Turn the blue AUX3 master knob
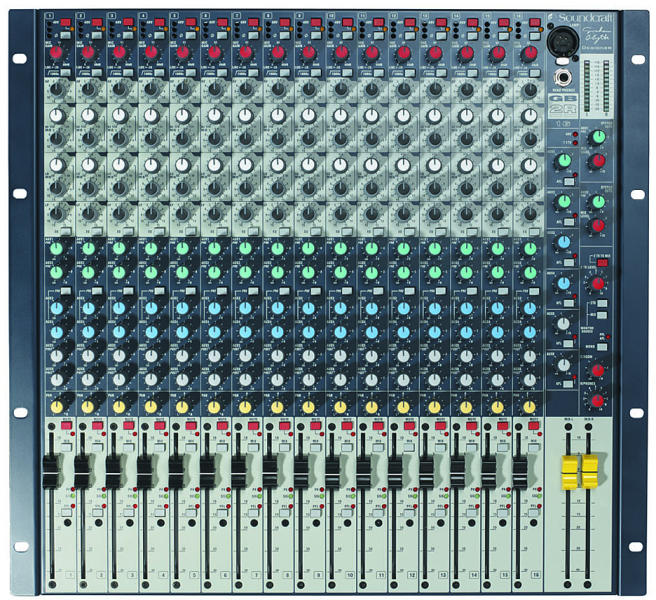Image resolution: width=656 pixels, height=600 pixels. [x=564, y=242]
